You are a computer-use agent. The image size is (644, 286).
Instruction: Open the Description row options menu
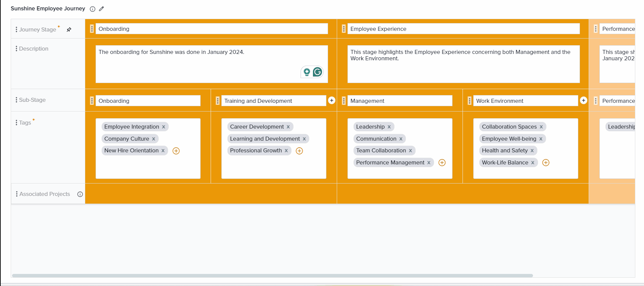click(16, 49)
